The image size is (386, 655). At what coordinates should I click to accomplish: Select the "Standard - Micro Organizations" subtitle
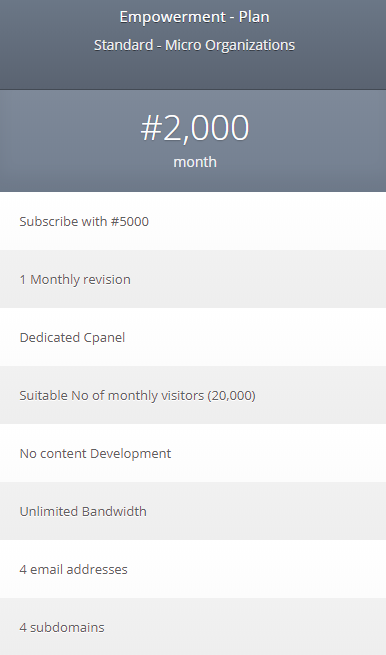tap(194, 45)
